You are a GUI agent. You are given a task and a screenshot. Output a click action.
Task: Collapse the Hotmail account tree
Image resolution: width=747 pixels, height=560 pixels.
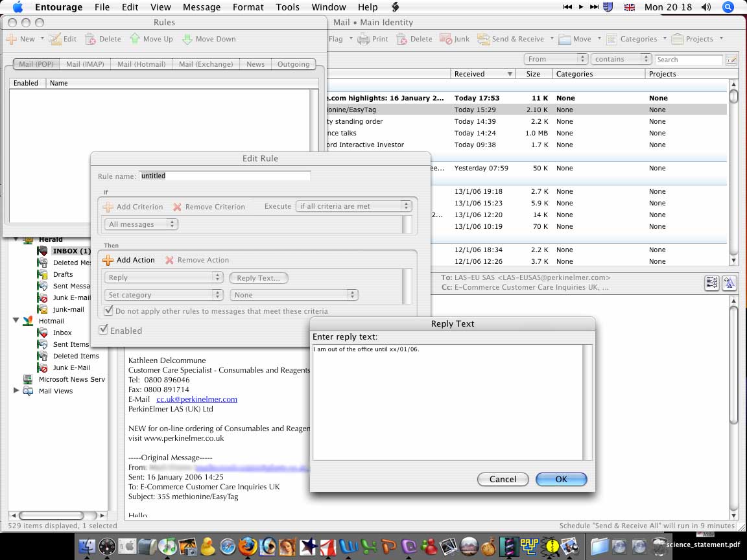click(16, 320)
